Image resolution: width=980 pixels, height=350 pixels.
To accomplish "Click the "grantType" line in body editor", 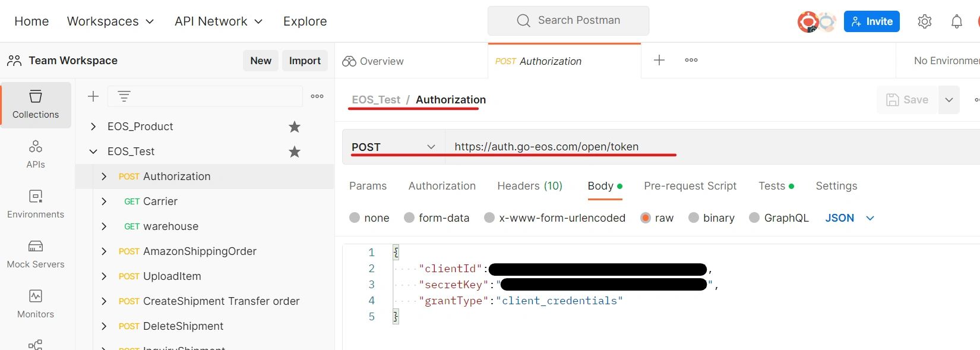I will (520, 301).
